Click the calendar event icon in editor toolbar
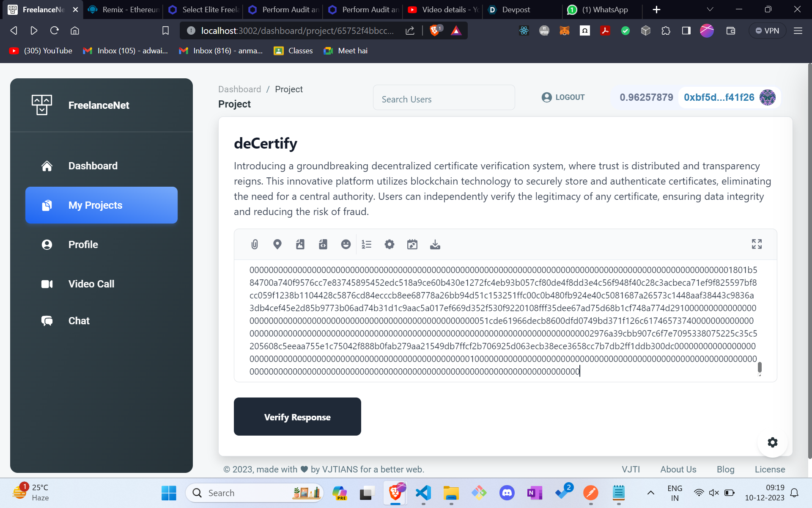Viewport: 812px width, 508px height. [x=412, y=244]
